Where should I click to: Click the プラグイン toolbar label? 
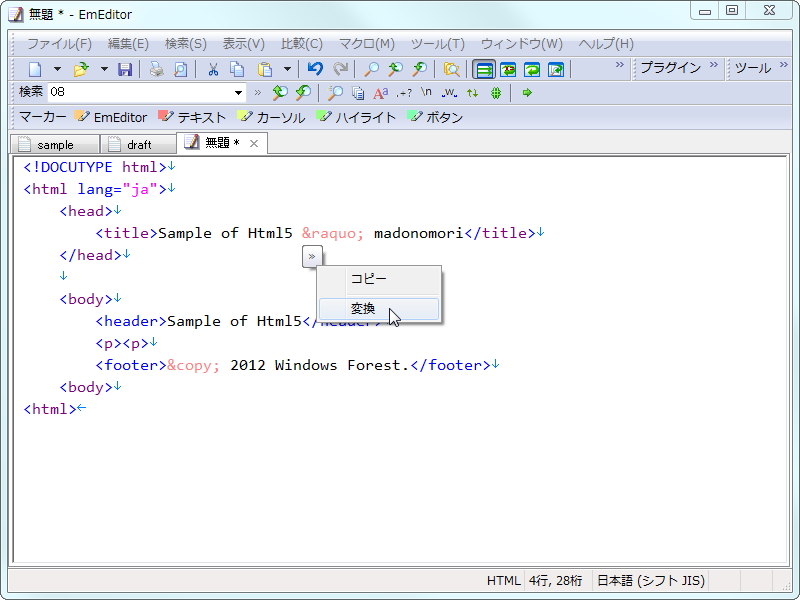click(x=670, y=68)
